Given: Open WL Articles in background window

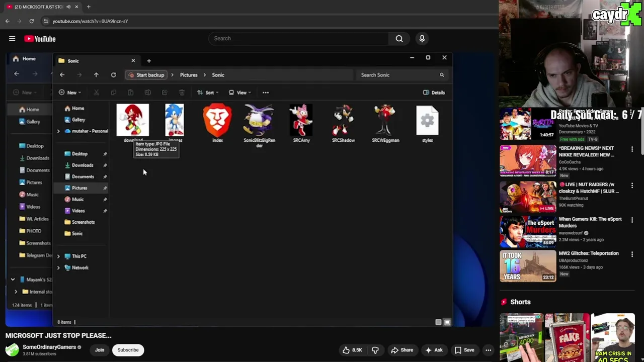Looking at the screenshot, I should point(34,219).
